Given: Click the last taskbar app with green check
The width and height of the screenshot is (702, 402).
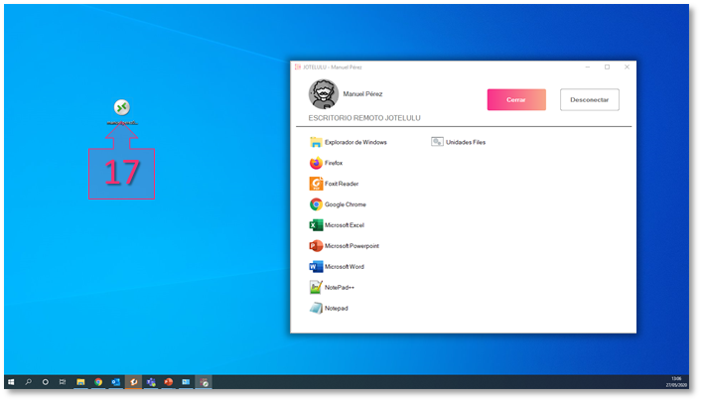Looking at the screenshot, I should click(x=204, y=382).
